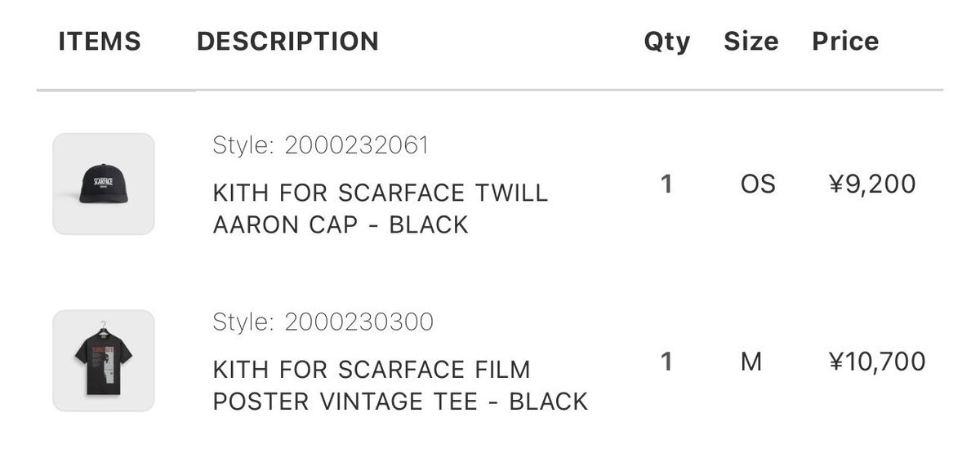Open the black Scarface cap thumbnail
The height and width of the screenshot is (475, 980).
104,184
